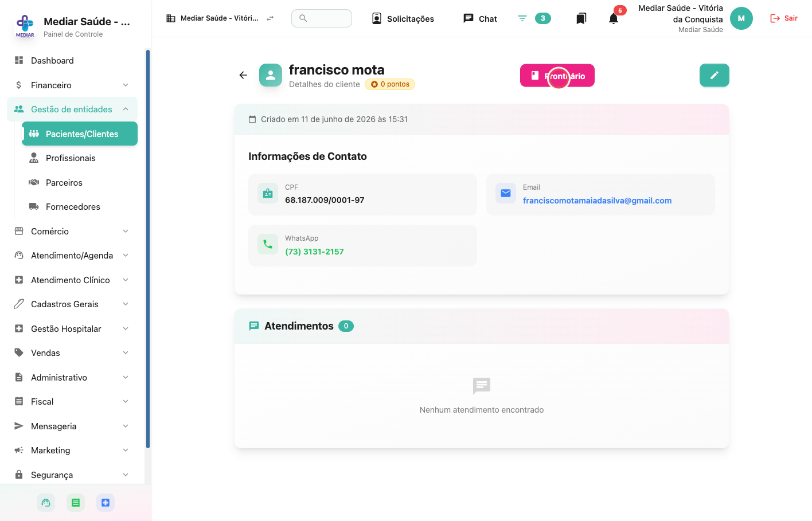Expand the Financeiro menu
Image resolution: width=812 pixels, height=521 pixels.
(x=72, y=85)
